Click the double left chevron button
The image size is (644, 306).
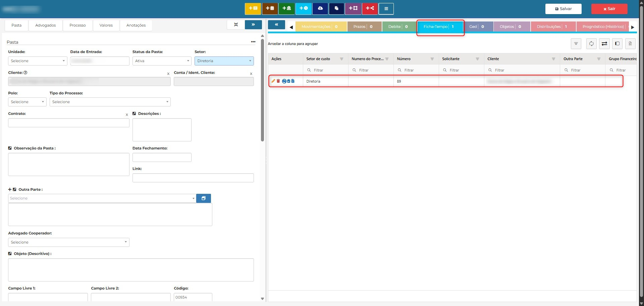click(x=276, y=25)
